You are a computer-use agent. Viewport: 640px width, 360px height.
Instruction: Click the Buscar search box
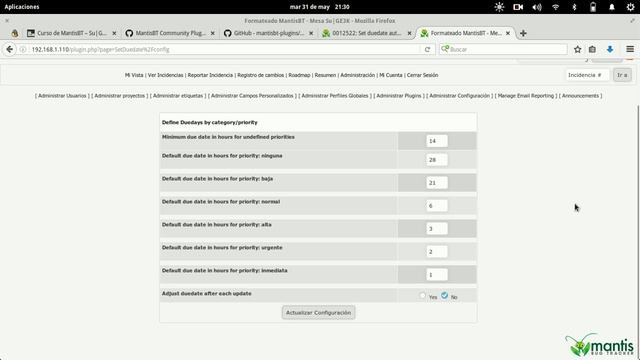pos(503,49)
